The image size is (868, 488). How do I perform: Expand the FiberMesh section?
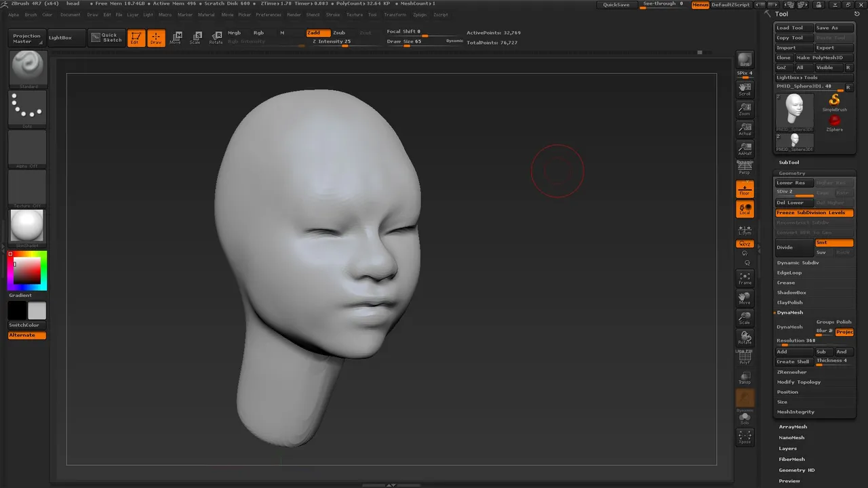pos(792,460)
